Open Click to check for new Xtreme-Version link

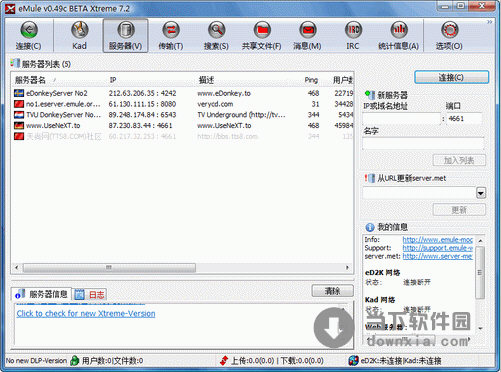click(x=86, y=314)
